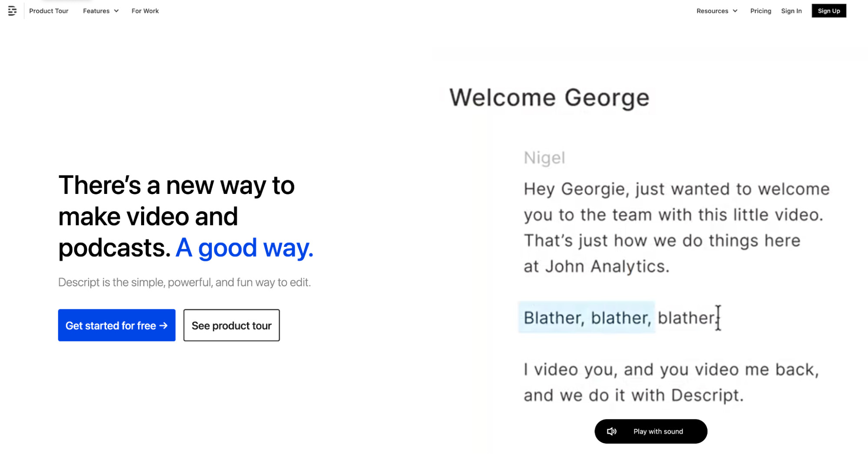Click the speaker icon in the video overlay
The image size is (868, 462).
(611, 431)
